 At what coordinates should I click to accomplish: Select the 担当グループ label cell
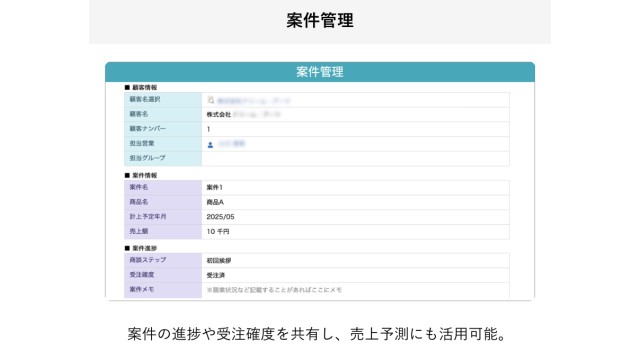pyautogui.click(x=163, y=158)
